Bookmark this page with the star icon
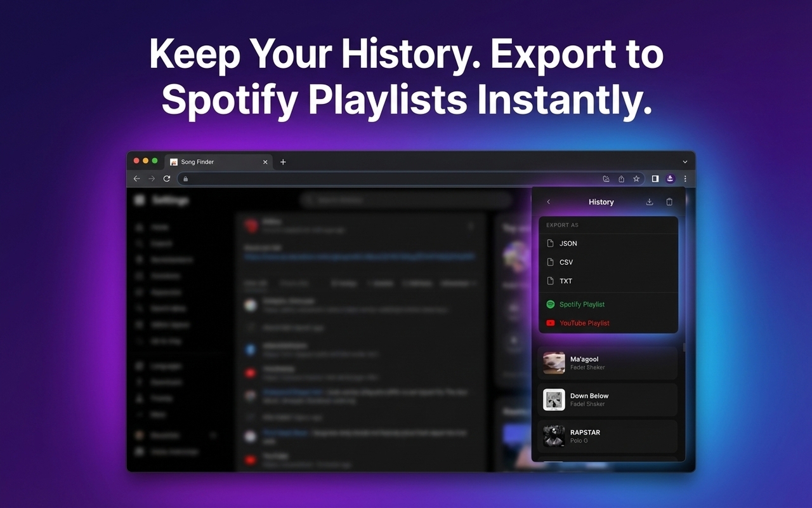This screenshot has height=508, width=812. (x=636, y=179)
